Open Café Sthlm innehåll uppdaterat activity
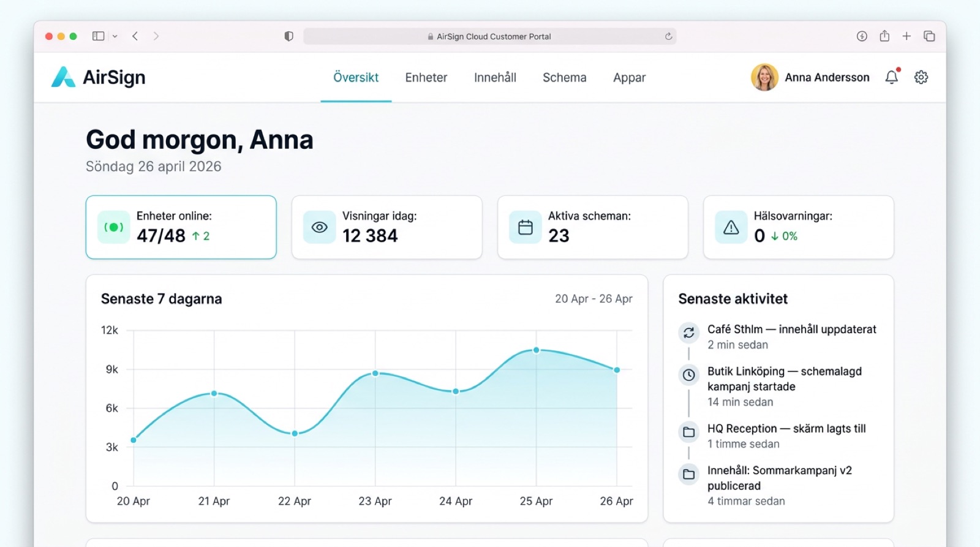 point(778,337)
